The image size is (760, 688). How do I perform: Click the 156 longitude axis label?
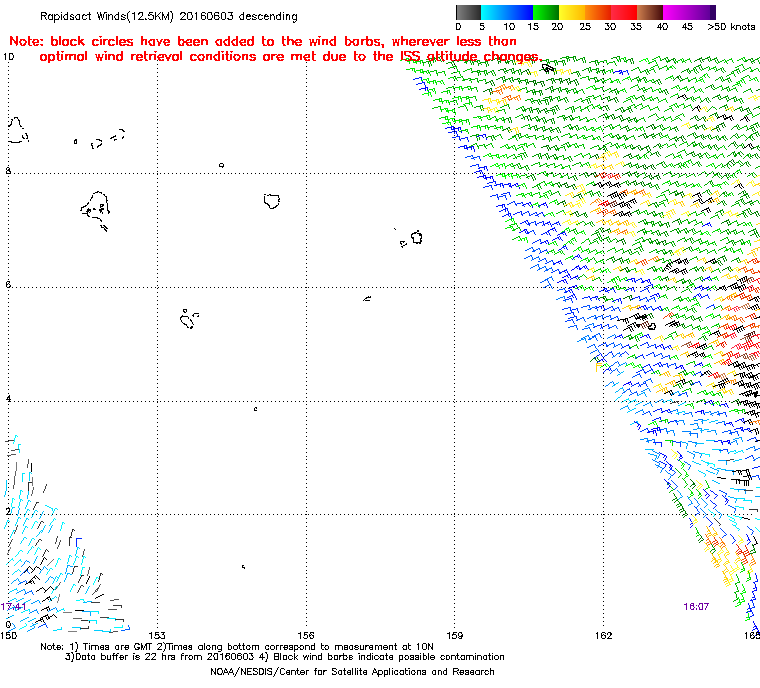pyautogui.click(x=306, y=635)
